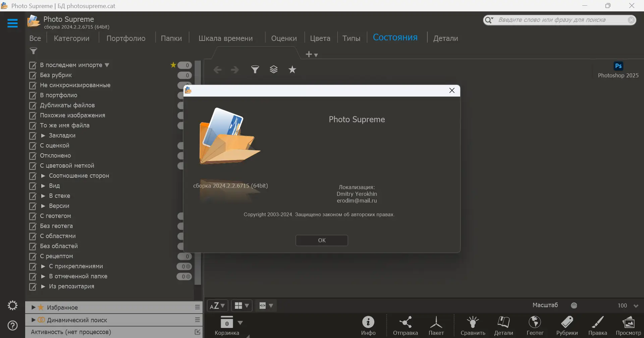Switch to the Типы tab
The width and height of the screenshot is (644, 338).
(351, 38)
